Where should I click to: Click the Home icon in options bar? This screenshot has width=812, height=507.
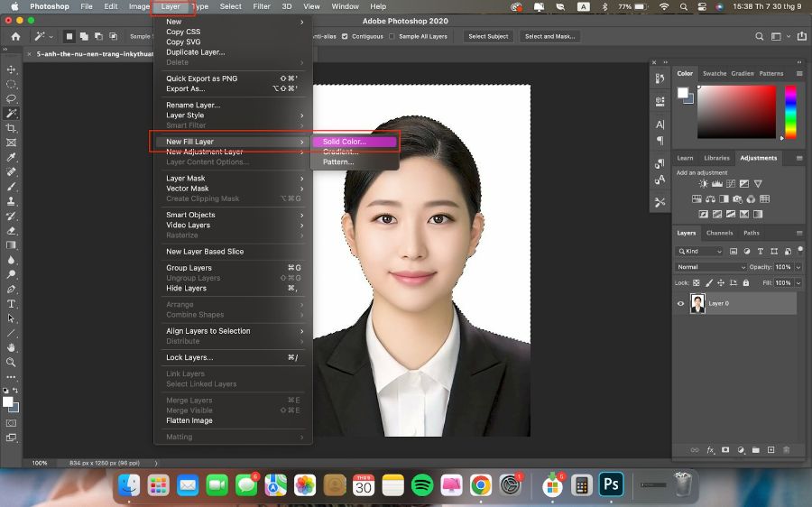click(16, 36)
